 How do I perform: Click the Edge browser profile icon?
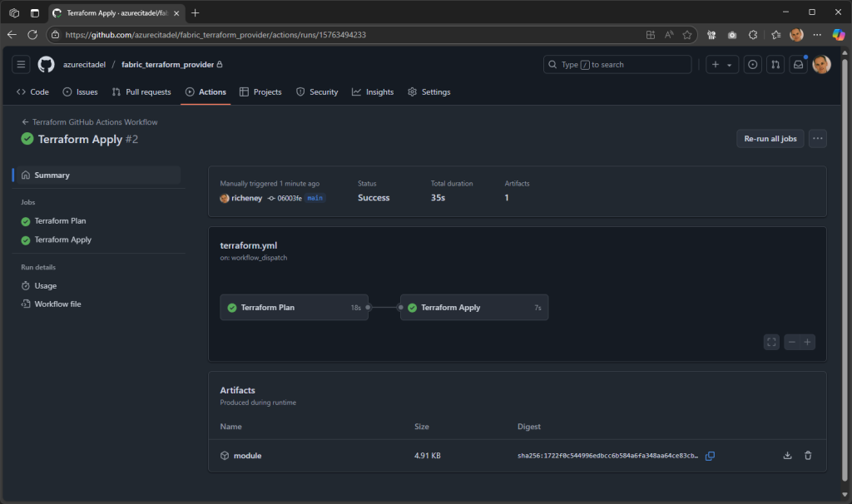[795, 35]
